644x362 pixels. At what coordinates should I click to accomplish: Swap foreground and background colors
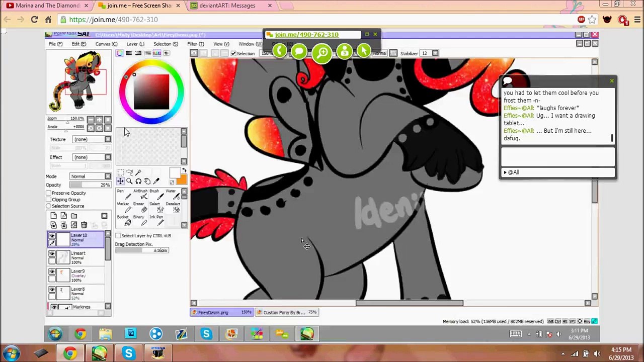(184, 171)
